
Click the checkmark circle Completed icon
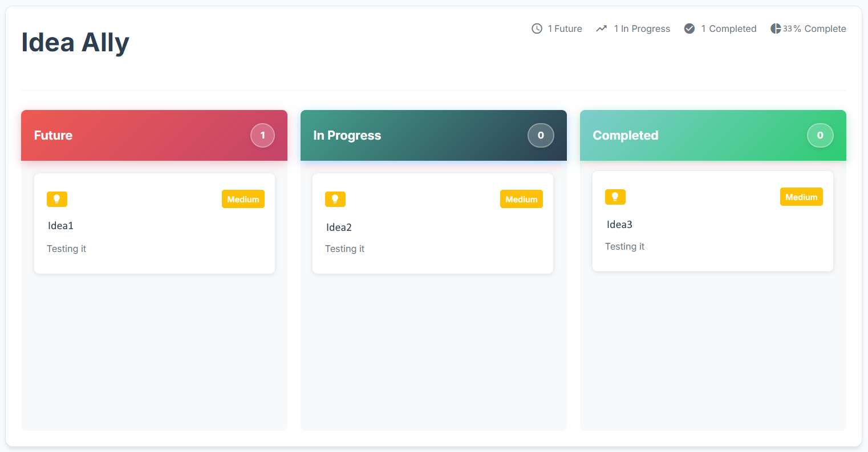pos(689,28)
